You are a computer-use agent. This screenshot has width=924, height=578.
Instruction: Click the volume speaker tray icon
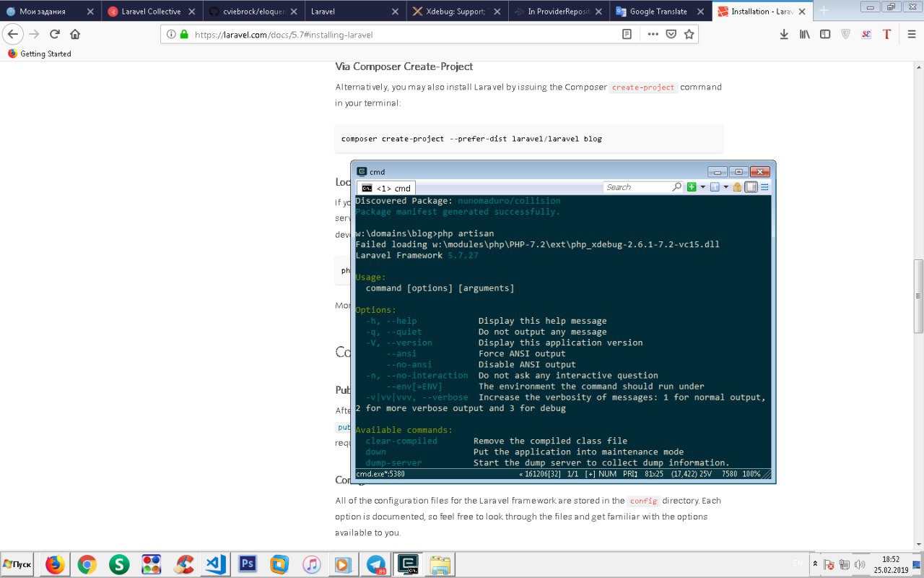[x=859, y=564]
